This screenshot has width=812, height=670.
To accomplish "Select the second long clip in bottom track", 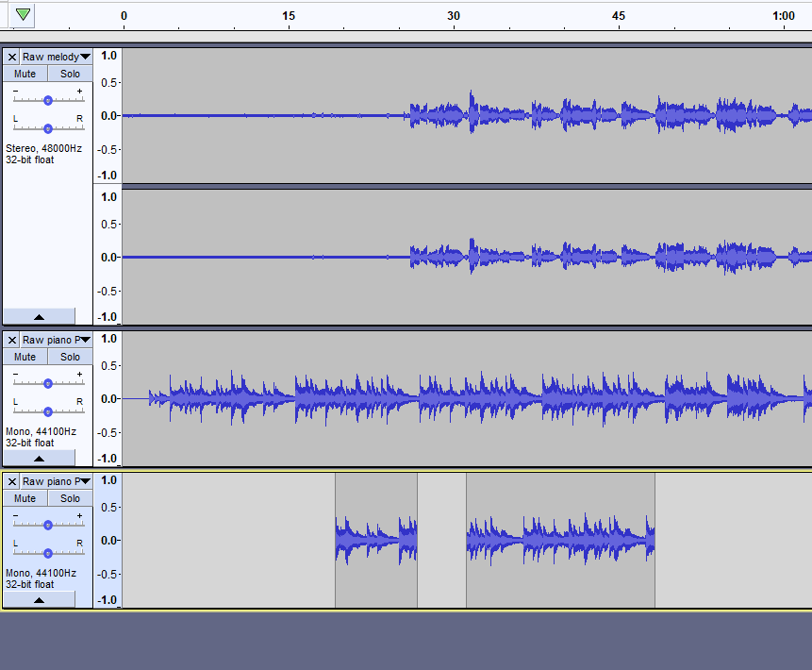I will click(560, 540).
